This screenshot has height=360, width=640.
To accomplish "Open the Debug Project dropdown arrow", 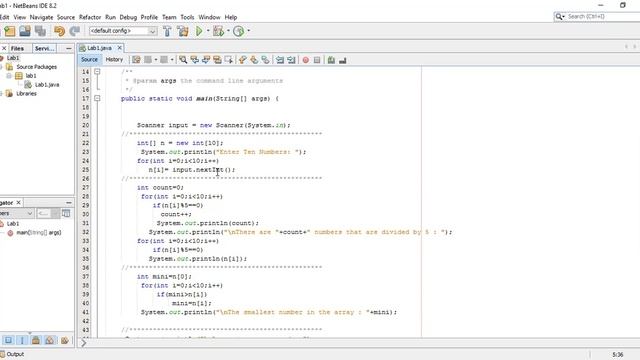I will coord(228,31).
